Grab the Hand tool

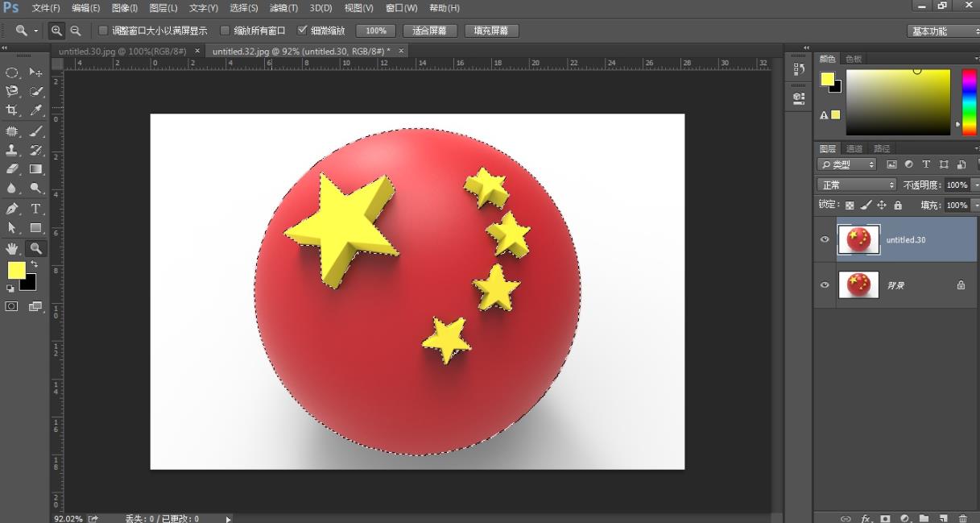[x=12, y=247]
